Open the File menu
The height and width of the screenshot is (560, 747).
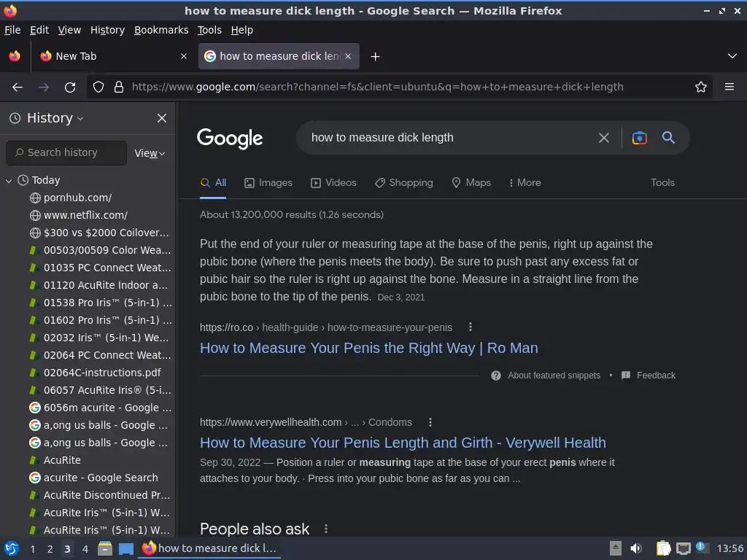[x=12, y=30]
